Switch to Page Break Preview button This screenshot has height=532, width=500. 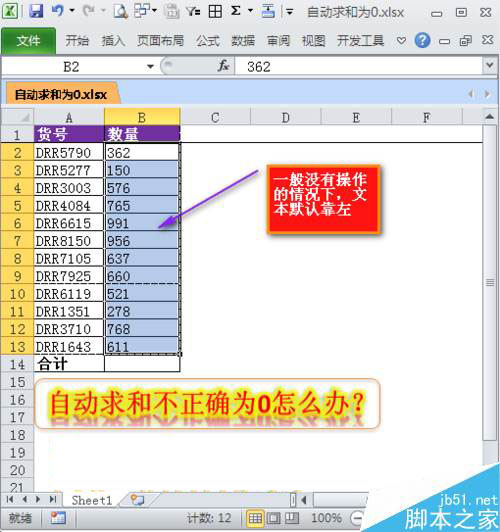click(292, 518)
